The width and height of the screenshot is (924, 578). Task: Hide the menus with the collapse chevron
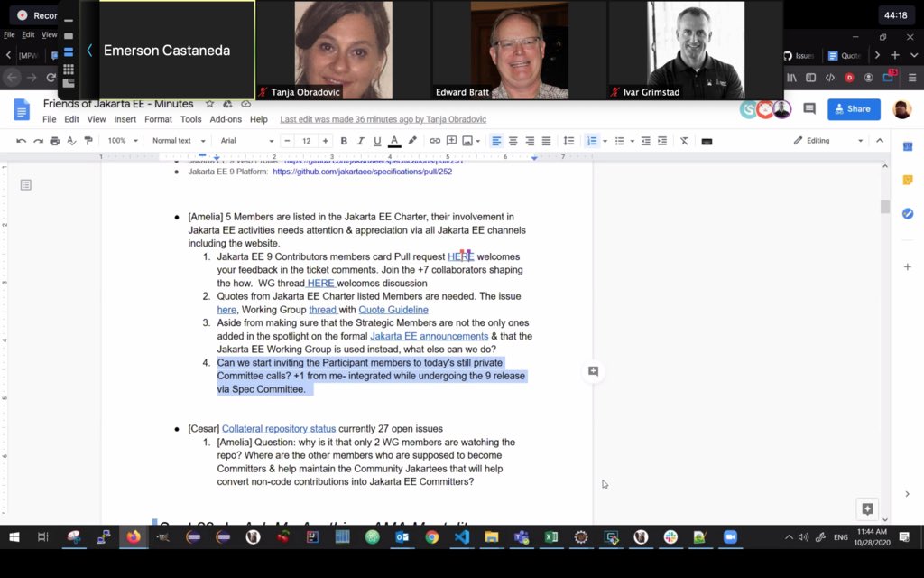coord(880,141)
